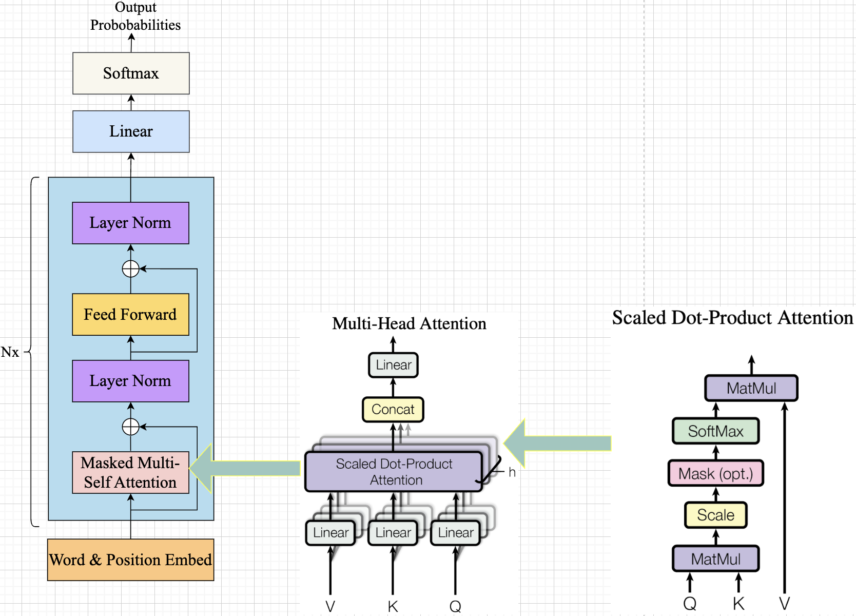The width and height of the screenshot is (856, 616).
Task: Click the green SoftMax box
Action: [x=715, y=431]
